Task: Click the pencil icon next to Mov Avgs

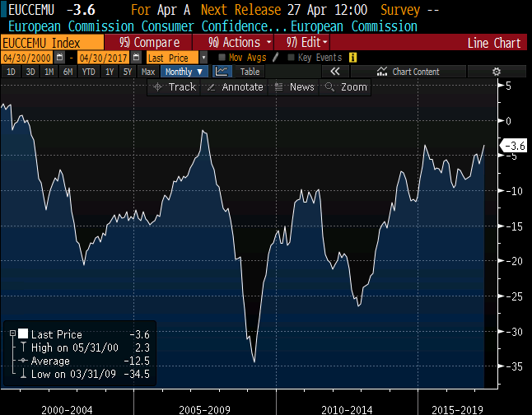Action: click(x=275, y=58)
